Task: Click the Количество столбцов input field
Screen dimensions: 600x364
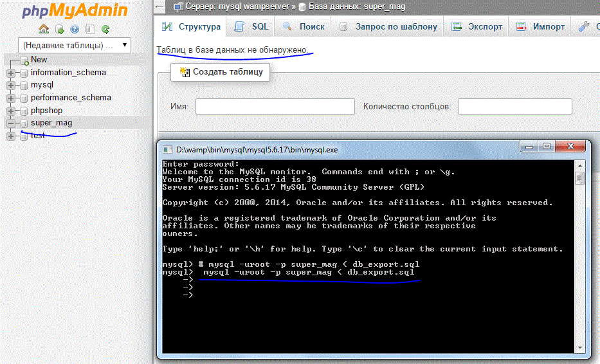Action: coord(514,106)
